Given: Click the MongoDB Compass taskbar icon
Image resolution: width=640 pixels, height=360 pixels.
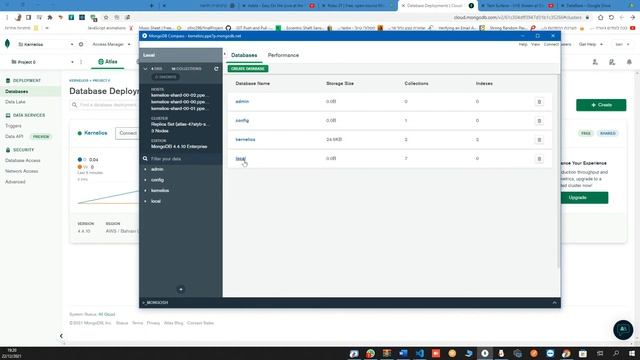Looking at the screenshot, I should click(x=485, y=353).
